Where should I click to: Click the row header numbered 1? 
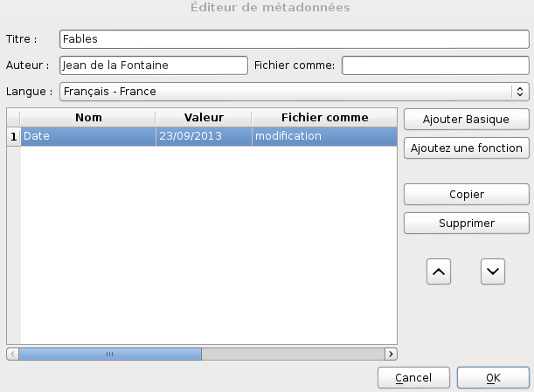pyautogui.click(x=14, y=136)
